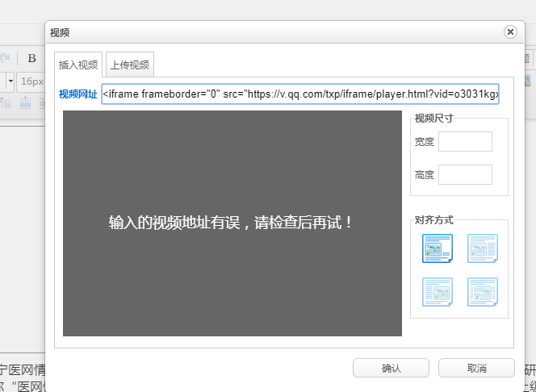The width and height of the screenshot is (536, 392).
Task: Toggle bold formatting in the editor toolbar
Action: (x=31, y=58)
